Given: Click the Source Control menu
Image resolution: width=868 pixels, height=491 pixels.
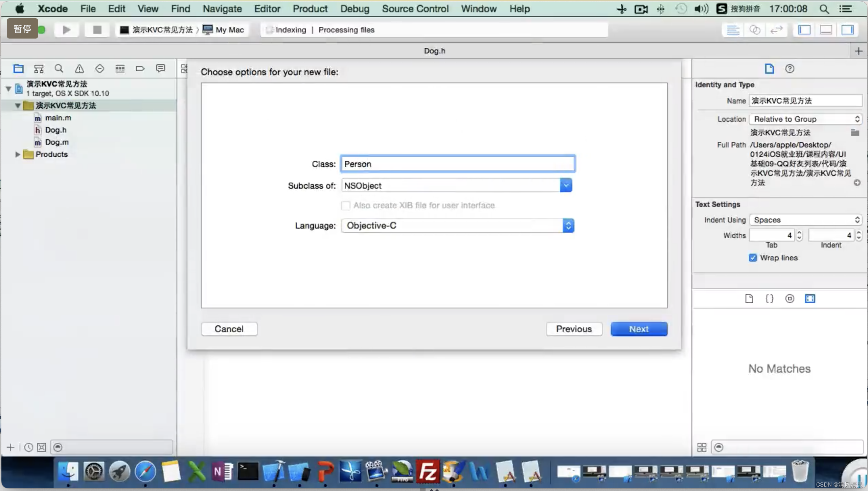Looking at the screenshot, I should pos(415,9).
